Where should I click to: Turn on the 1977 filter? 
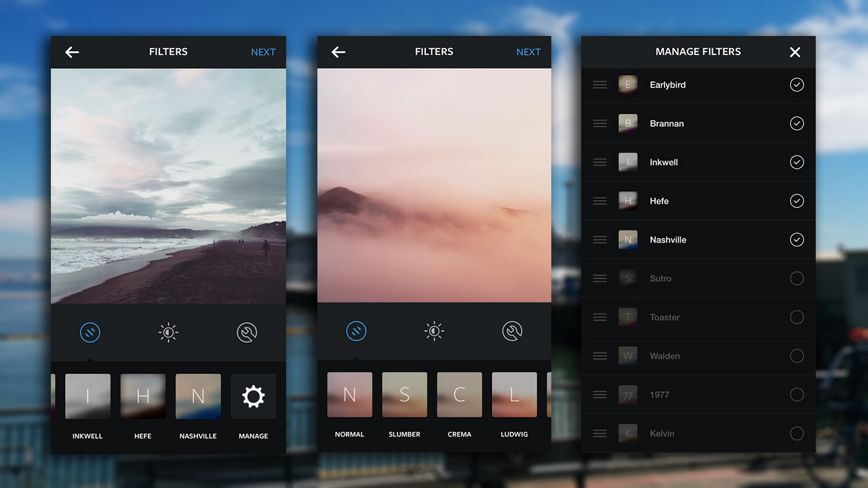797,394
